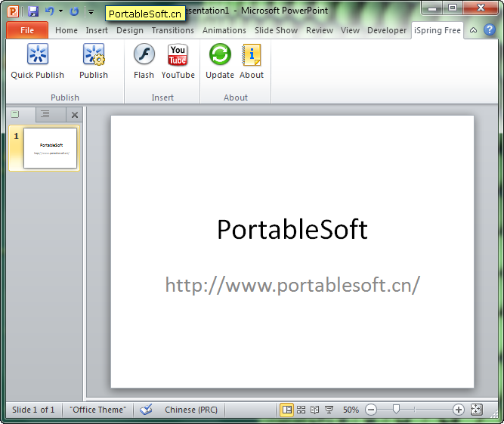Open PowerPoint Help question mark
The image size is (504, 424).
pos(490,30)
